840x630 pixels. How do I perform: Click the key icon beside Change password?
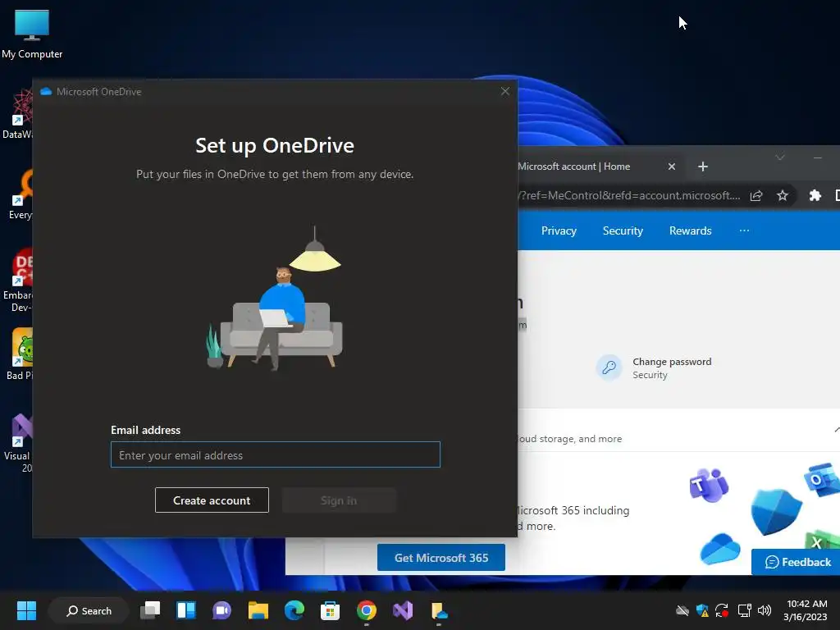609,367
